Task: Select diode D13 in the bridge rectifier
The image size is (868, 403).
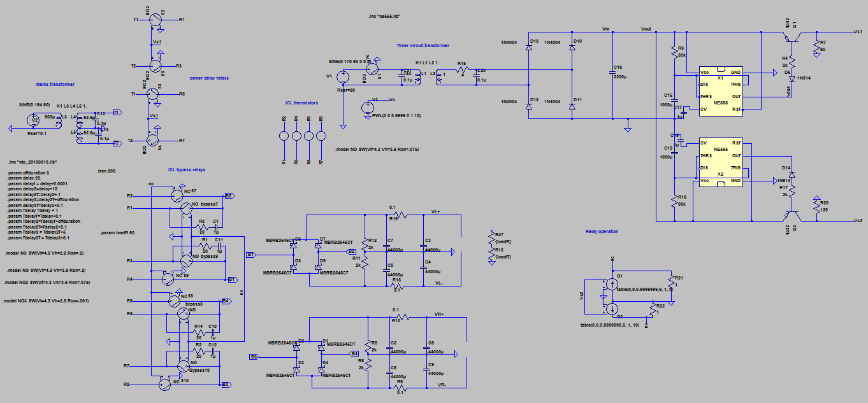Action: click(x=529, y=47)
